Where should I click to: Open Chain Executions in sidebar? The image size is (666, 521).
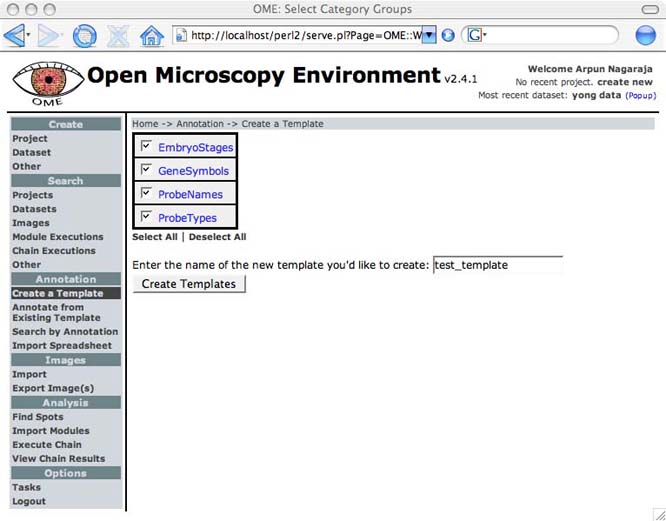coord(54,251)
